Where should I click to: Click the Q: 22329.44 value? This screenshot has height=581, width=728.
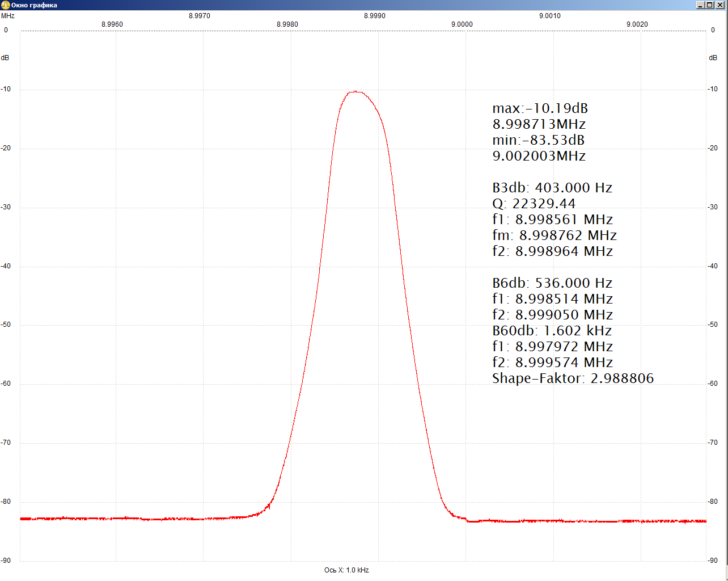coord(534,204)
